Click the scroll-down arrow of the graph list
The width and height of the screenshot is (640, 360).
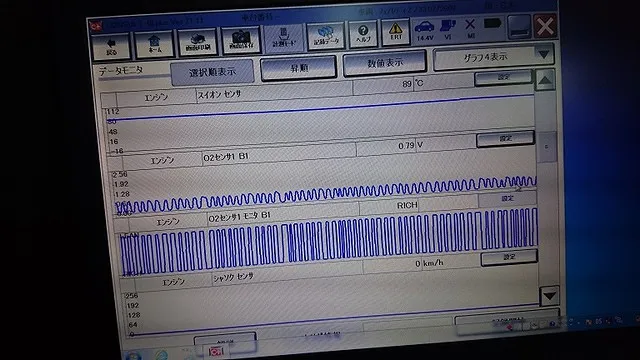click(549, 296)
